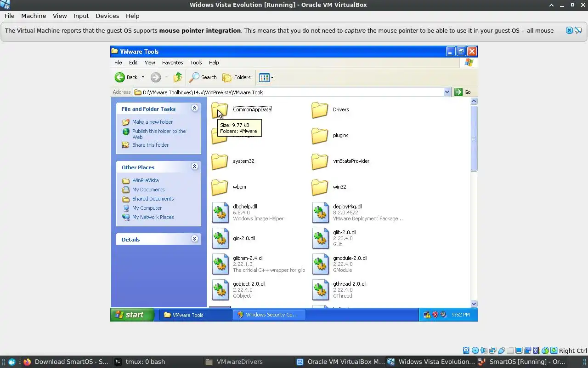
Task: Open the Views toolbar icon
Action: coord(264,77)
